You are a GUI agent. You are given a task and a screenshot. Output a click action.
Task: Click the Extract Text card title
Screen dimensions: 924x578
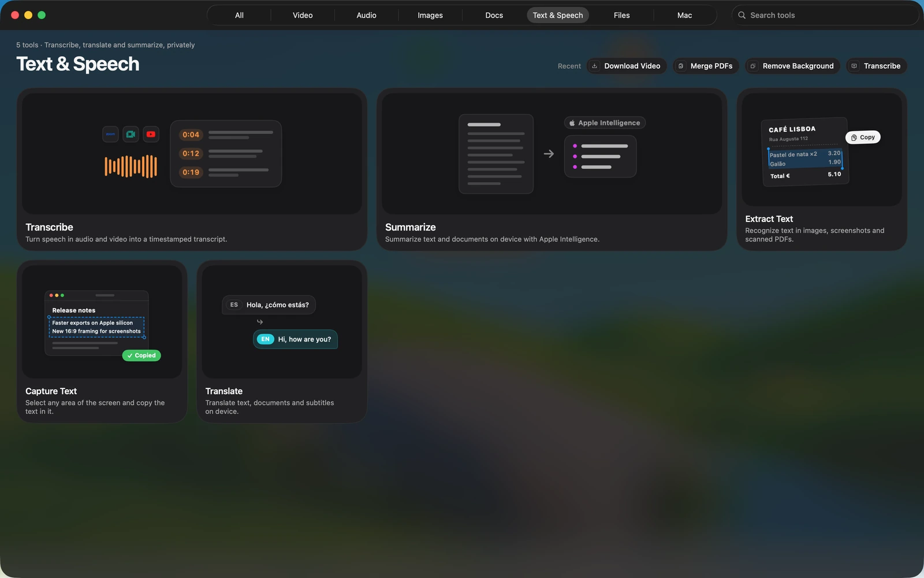(x=769, y=219)
